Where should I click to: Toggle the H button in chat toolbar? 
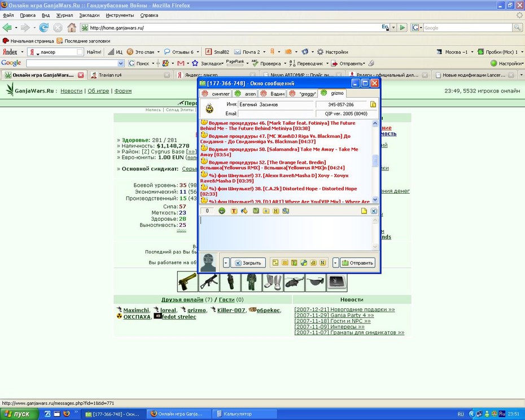[276, 211]
